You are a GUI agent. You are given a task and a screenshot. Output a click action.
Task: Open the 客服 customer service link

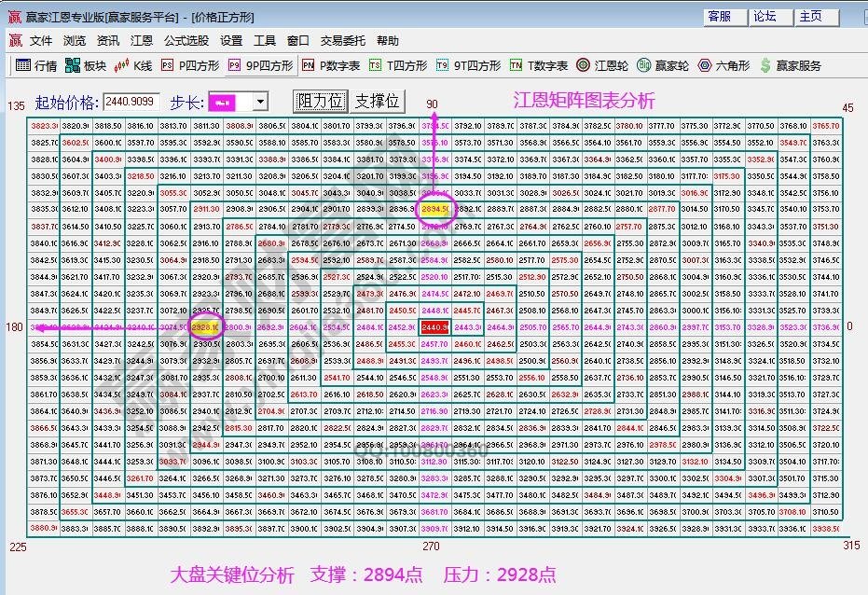(x=720, y=16)
